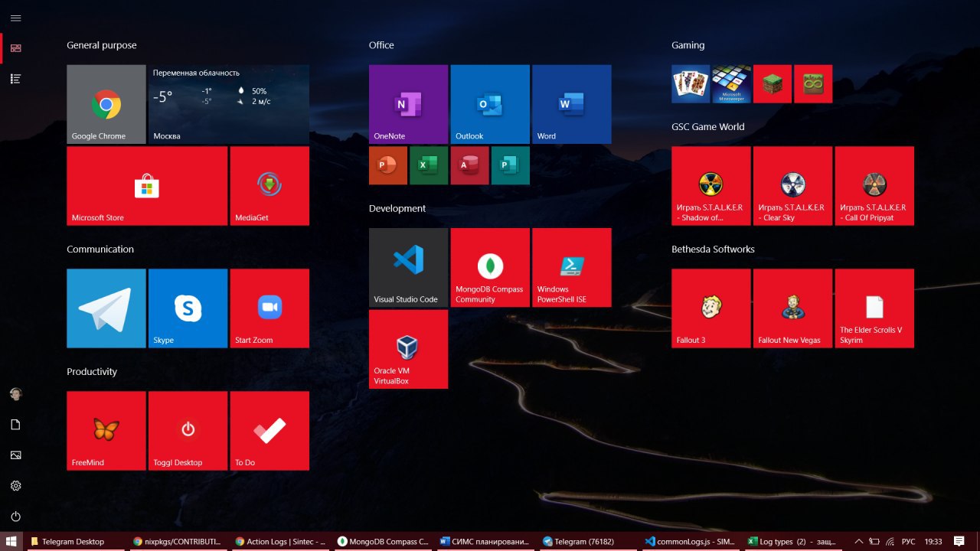
Task: Open The Elder Scrolls V Skyrim tile
Action: point(874,308)
